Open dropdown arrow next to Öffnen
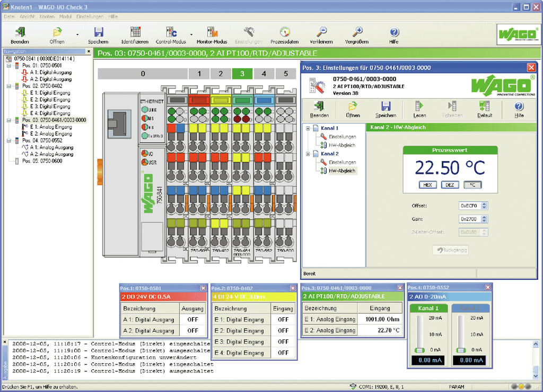This screenshot has width=543, height=392. coord(77,35)
